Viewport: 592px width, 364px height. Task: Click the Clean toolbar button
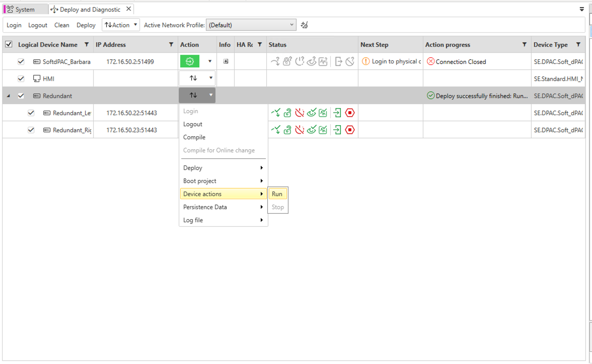click(x=61, y=25)
